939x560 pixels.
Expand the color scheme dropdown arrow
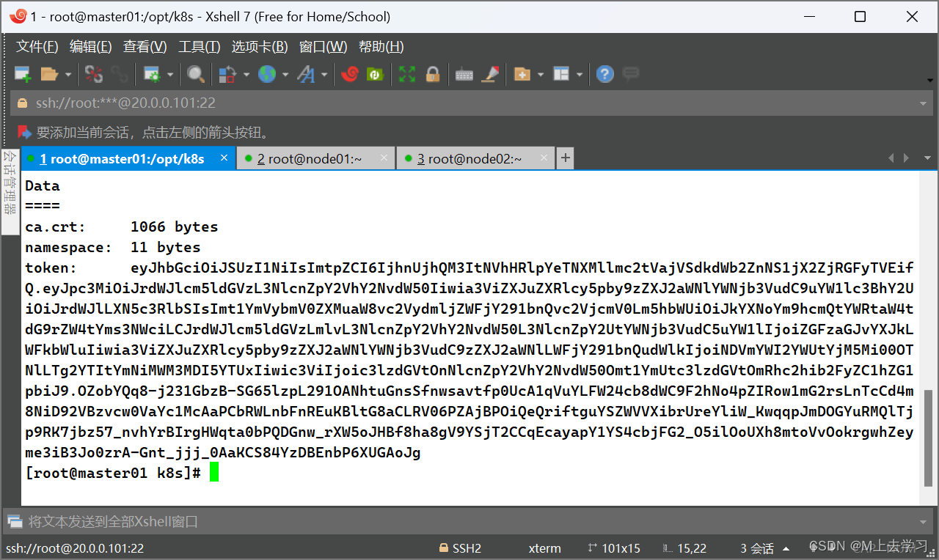[x=246, y=74]
